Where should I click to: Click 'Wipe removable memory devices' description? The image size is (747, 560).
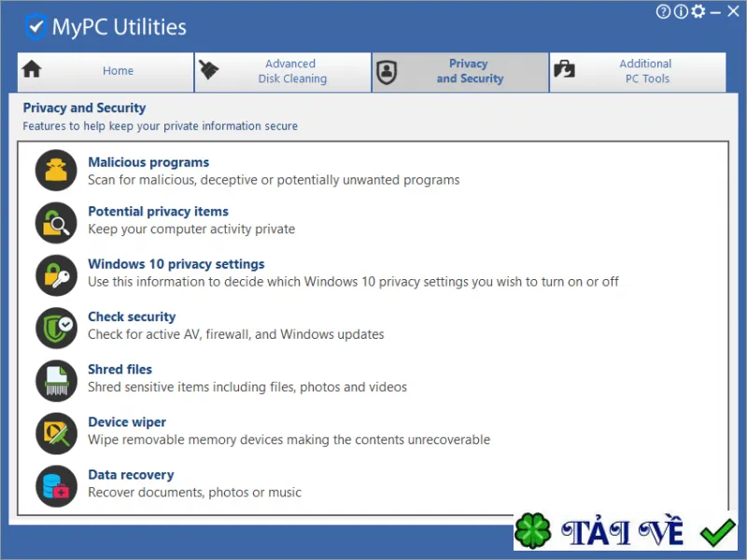click(289, 440)
